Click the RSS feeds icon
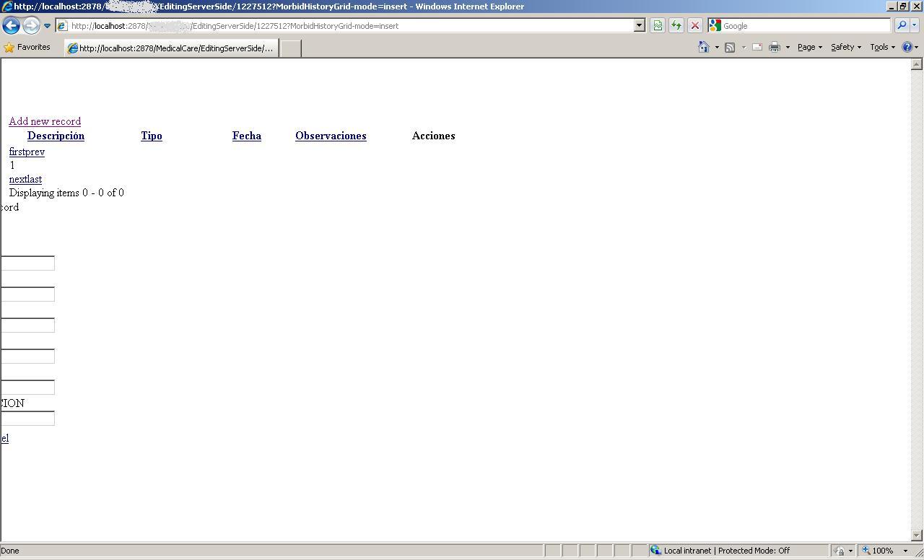 730,47
